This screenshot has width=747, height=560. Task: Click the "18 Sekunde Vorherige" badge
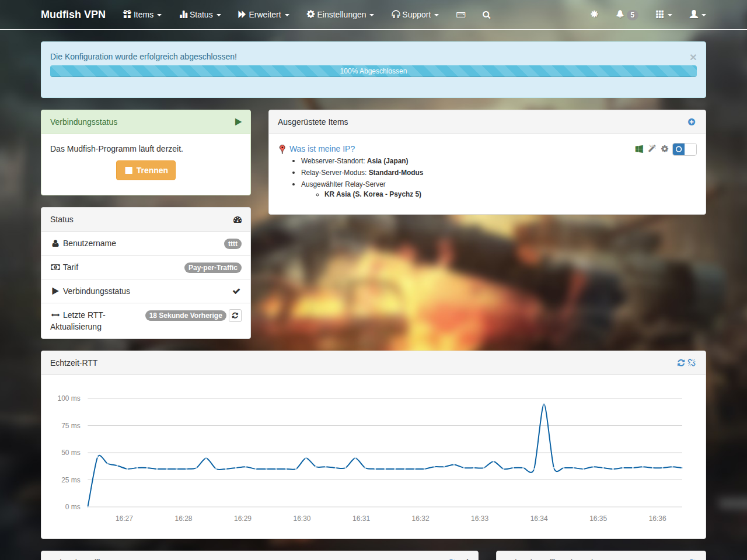click(186, 316)
